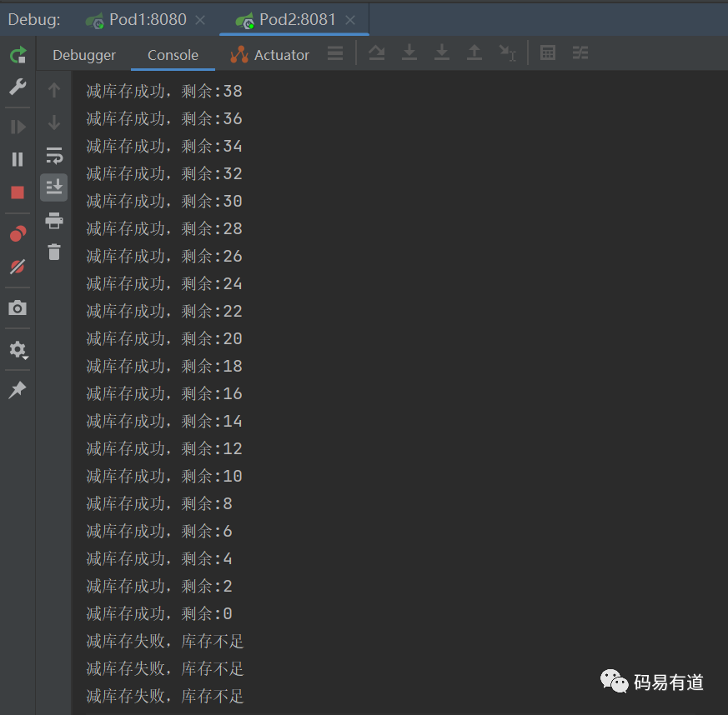
Task: Open the debugger settings gear dropdown
Action: point(18,350)
